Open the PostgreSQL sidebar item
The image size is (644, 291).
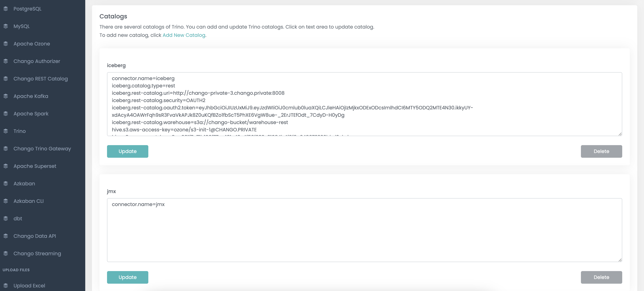tap(27, 9)
